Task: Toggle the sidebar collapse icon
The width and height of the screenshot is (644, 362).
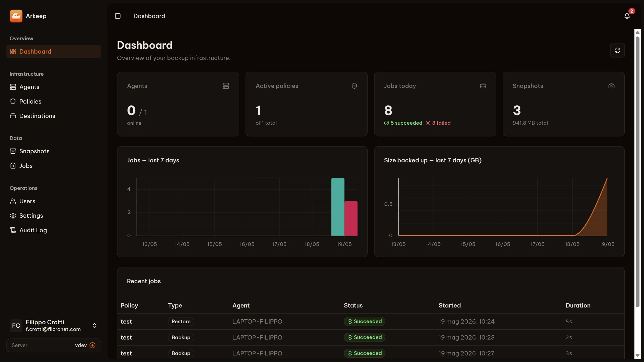Action: (x=118, y=16)
